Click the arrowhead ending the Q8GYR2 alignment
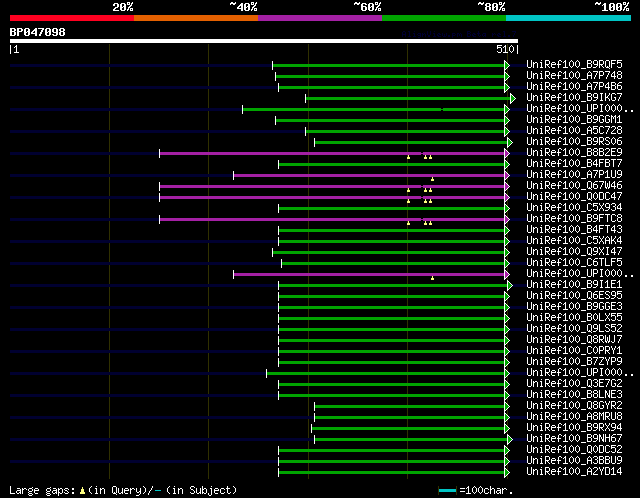This screenshot has width=640, height=498. (507, 407)
